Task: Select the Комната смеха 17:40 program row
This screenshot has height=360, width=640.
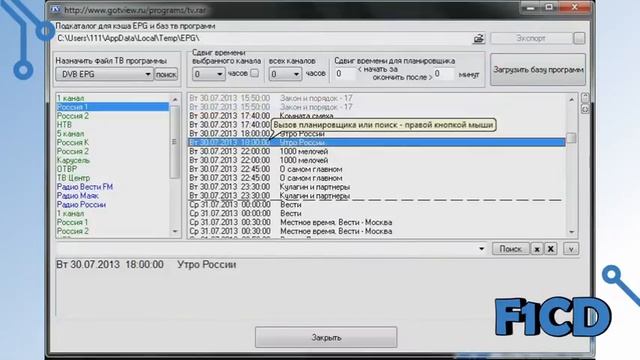Action: click(377, 116)
